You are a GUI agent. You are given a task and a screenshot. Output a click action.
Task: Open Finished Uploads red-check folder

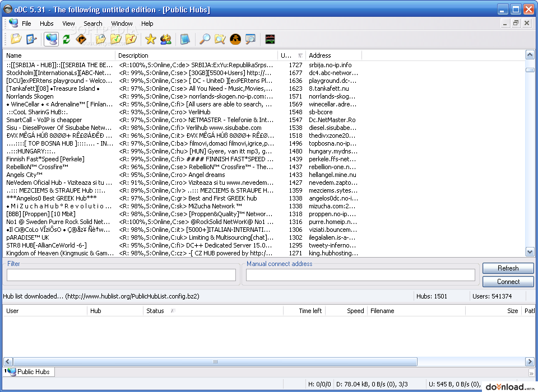click(131, 39)
